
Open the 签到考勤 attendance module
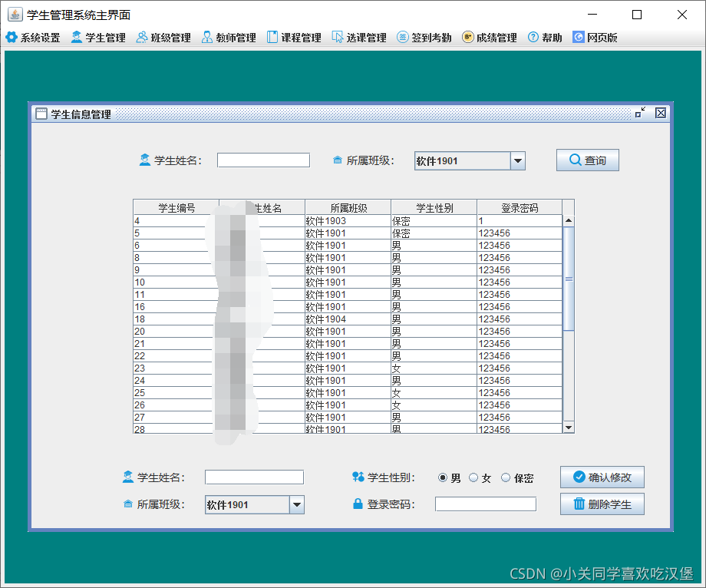(424, 37)
